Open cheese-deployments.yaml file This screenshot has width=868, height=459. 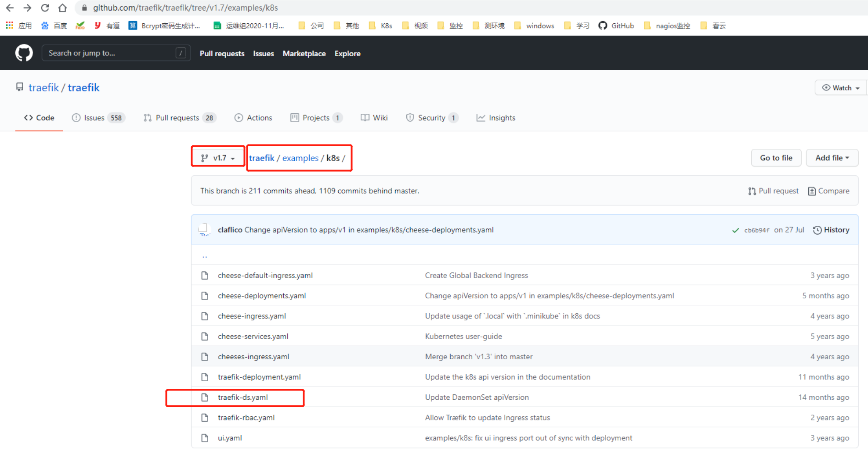coord(262,296)
